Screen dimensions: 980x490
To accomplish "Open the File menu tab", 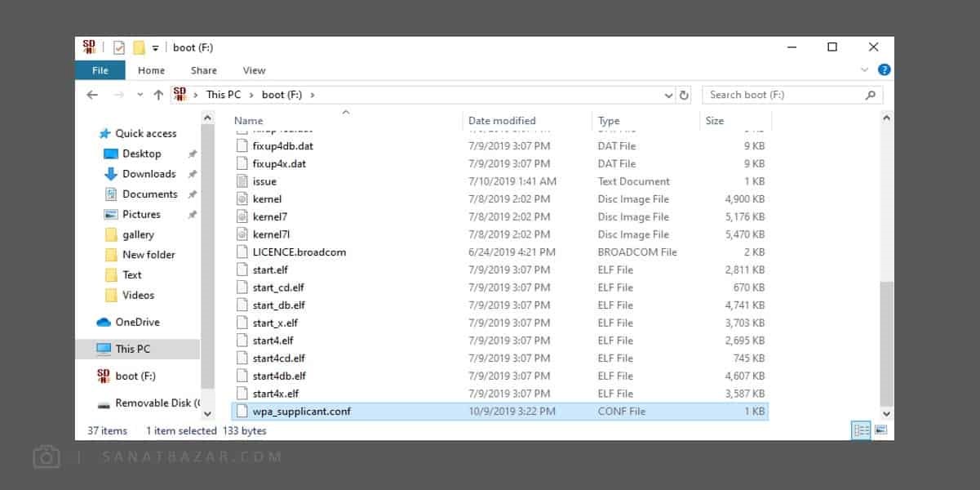I will pos(100,70).
